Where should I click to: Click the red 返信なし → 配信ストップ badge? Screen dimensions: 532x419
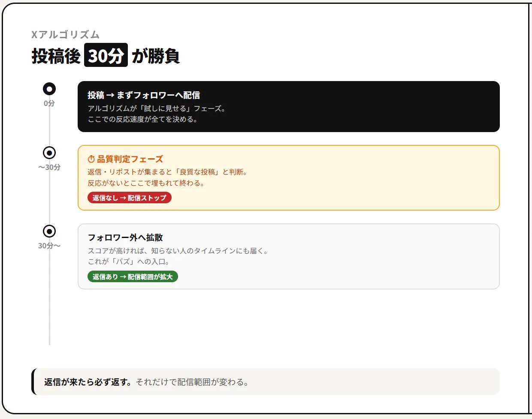coord(130,198)
